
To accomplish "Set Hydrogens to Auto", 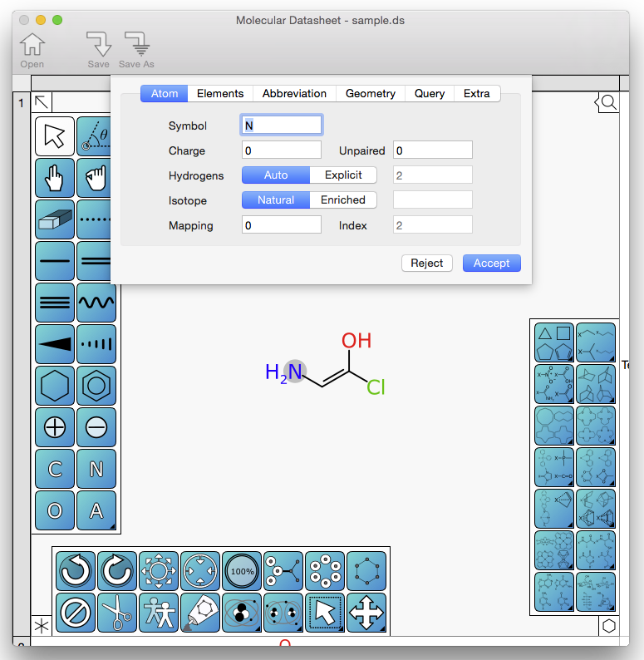I will pyautogui.click(x=276, y=175).
